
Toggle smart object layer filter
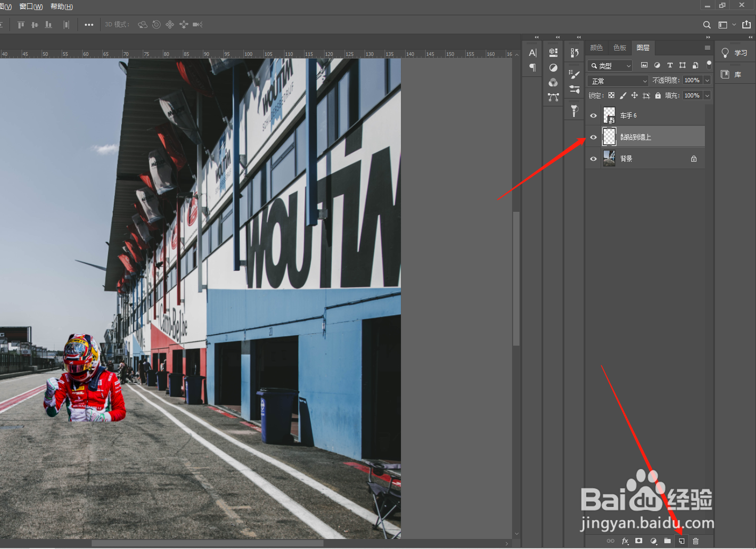(695, 65)
